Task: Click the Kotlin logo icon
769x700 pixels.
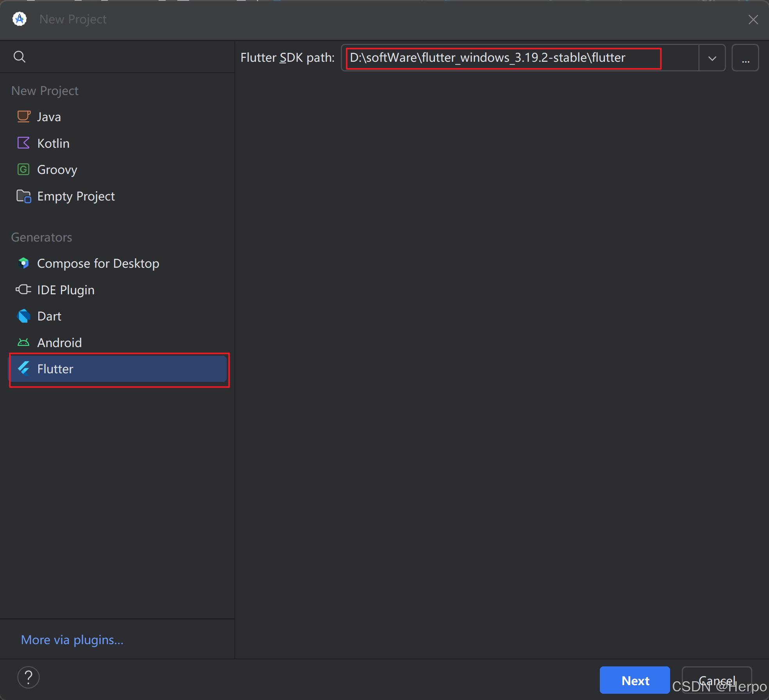Action: 23,143
